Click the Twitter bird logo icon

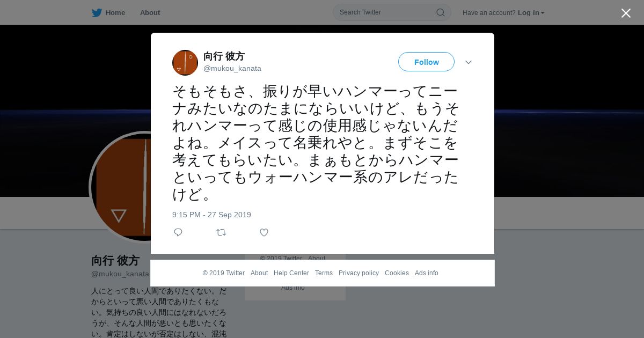click(97, 13)
